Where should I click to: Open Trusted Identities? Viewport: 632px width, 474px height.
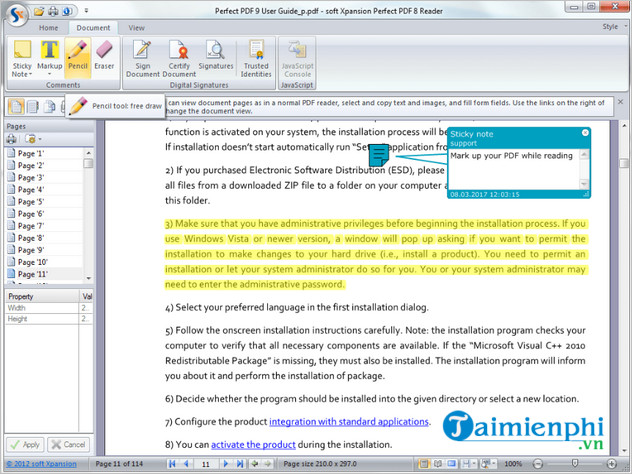pyautogui.click(x=256, y=58)
